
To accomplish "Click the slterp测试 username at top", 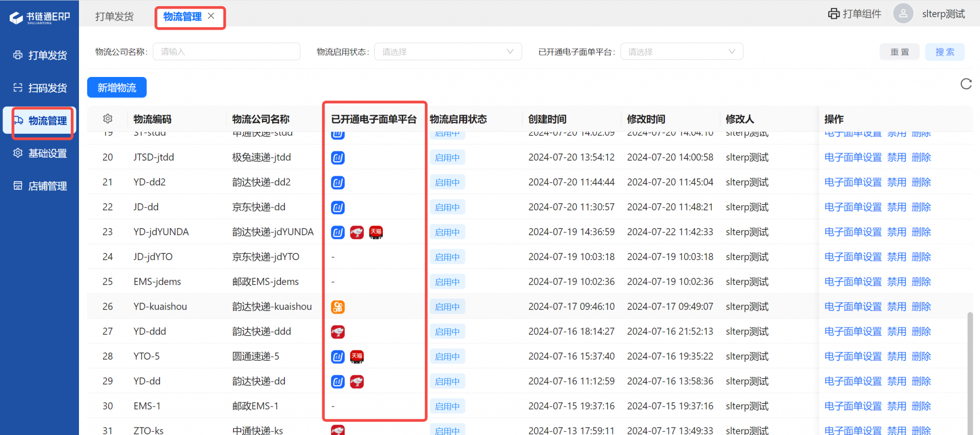I will tap(944, 14).
